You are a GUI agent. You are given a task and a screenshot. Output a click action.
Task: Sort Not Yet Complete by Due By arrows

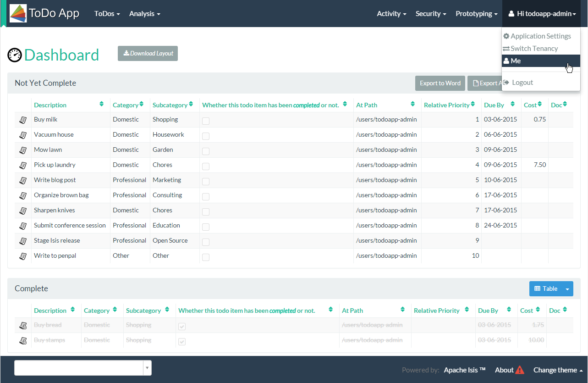[x=513, y=105]
